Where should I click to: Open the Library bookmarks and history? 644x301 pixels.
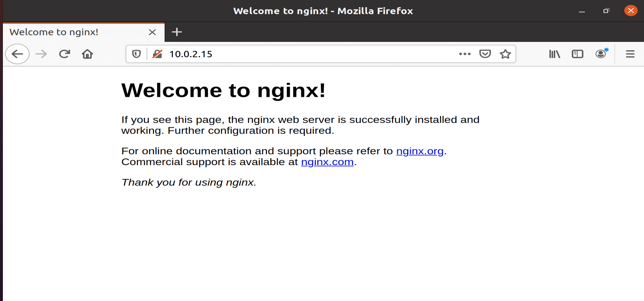point(554,54)
